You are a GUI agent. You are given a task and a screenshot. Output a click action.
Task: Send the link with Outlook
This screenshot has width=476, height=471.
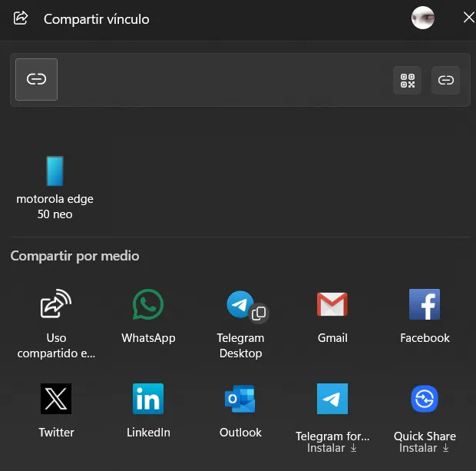point(240,410)
